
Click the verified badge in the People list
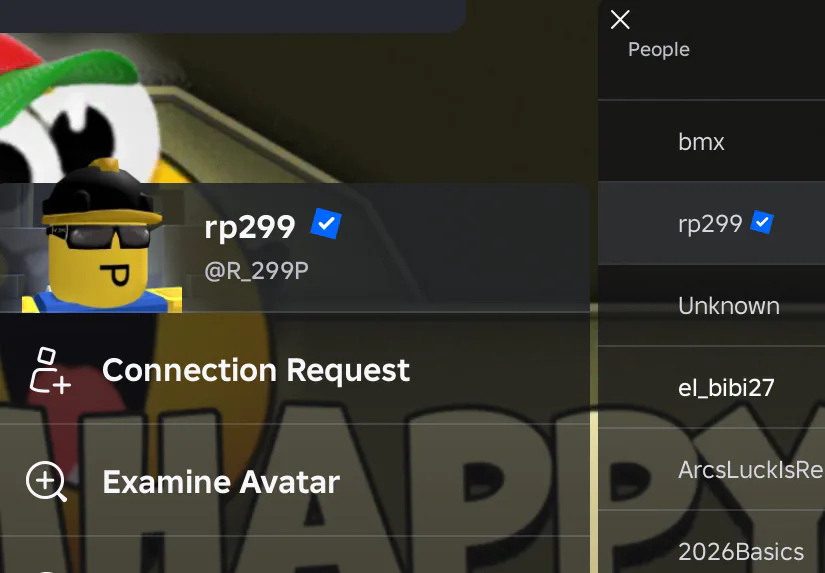click(x=762, y=222)
